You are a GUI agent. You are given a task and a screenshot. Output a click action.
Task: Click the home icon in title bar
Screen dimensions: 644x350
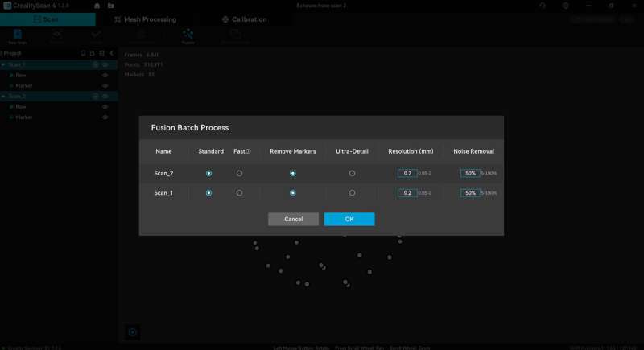[97, 6]
